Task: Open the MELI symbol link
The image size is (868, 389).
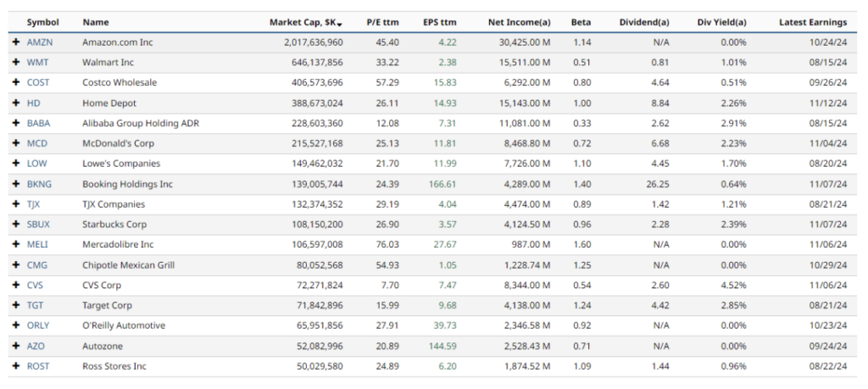Action: (37, 245)
